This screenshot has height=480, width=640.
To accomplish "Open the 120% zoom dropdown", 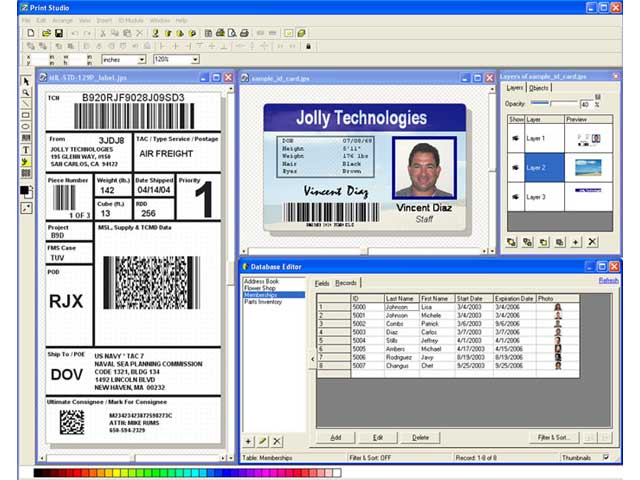I will point(195,60).
